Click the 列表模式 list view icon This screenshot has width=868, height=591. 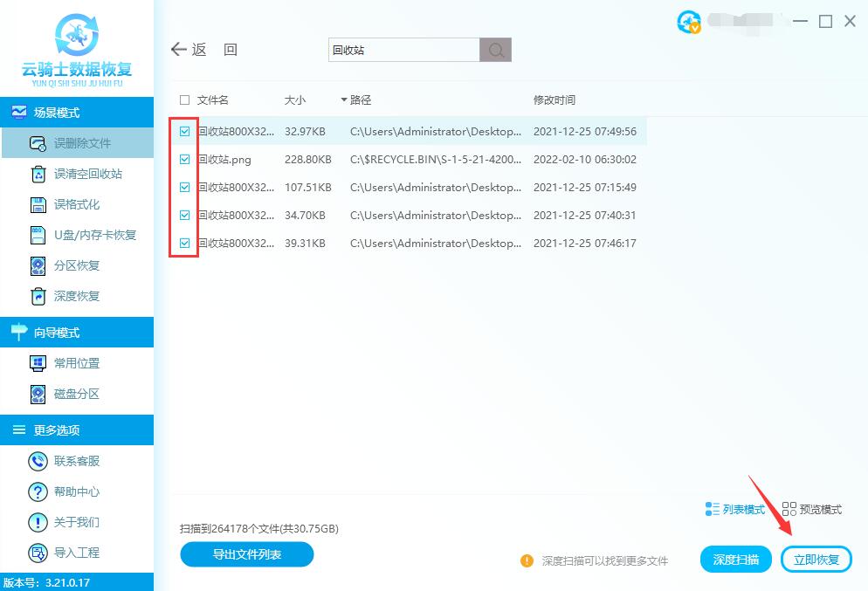click(712, 509)
